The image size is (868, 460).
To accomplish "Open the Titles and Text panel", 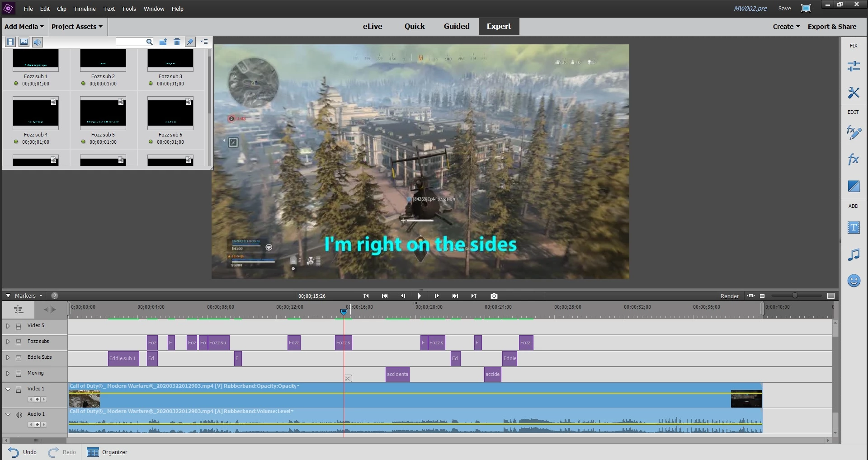I will (854, 228).
